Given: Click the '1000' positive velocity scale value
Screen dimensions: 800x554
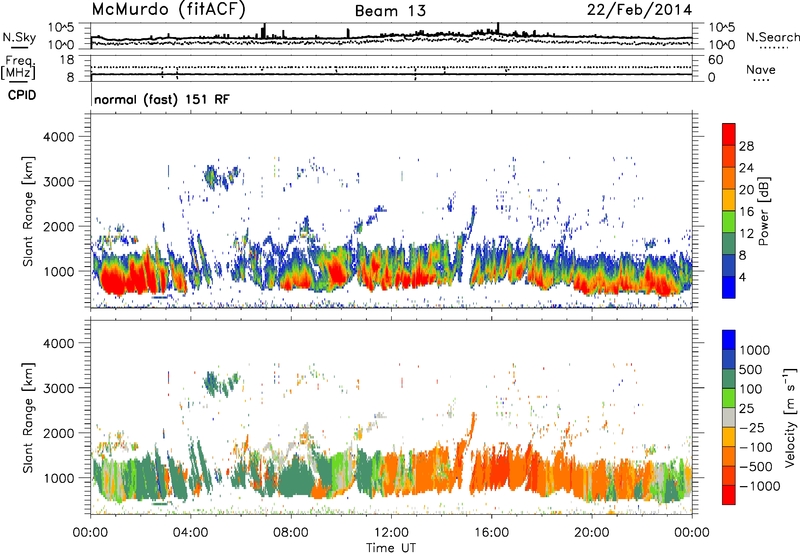Looking at the screenshot, I should [754, 350].
